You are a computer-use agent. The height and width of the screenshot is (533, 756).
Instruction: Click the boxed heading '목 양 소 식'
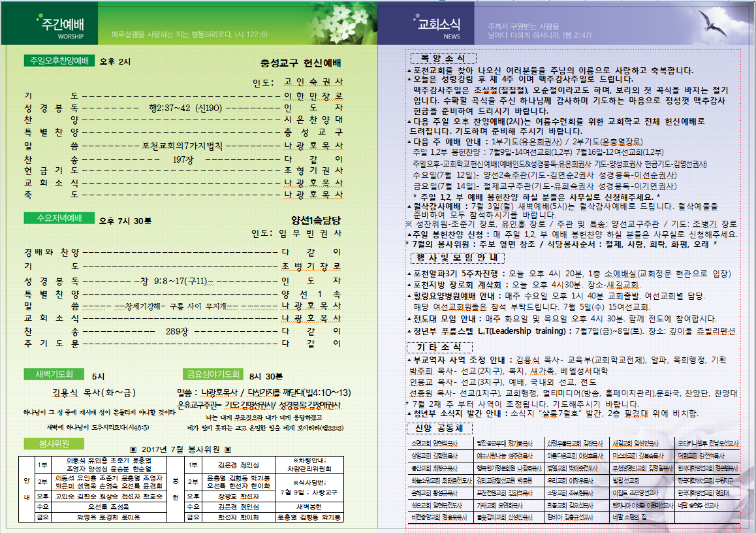point(443,58)
